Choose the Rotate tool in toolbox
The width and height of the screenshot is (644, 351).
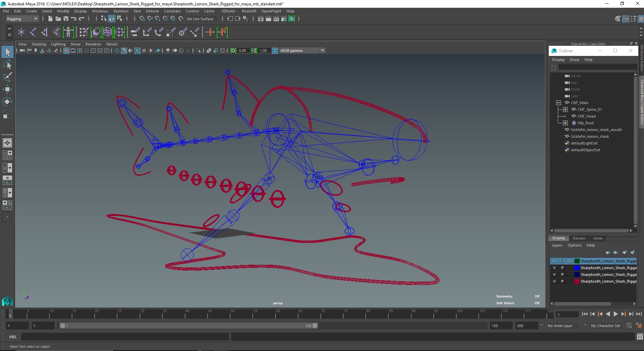pos(7,102)
